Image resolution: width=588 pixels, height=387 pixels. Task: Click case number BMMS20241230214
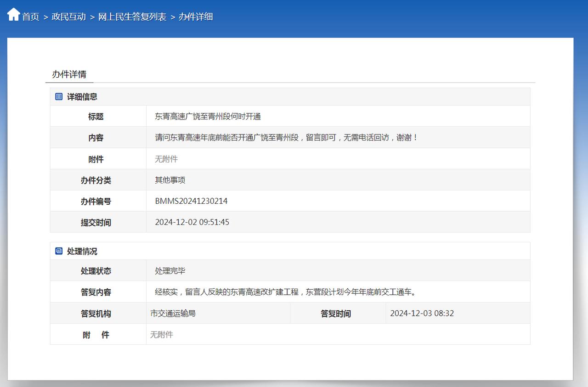(191, 201)
